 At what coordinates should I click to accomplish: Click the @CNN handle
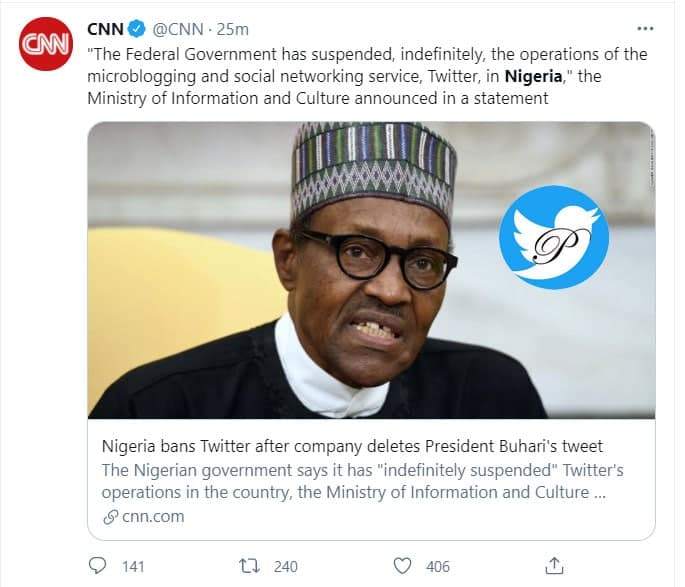coord(177,27)
